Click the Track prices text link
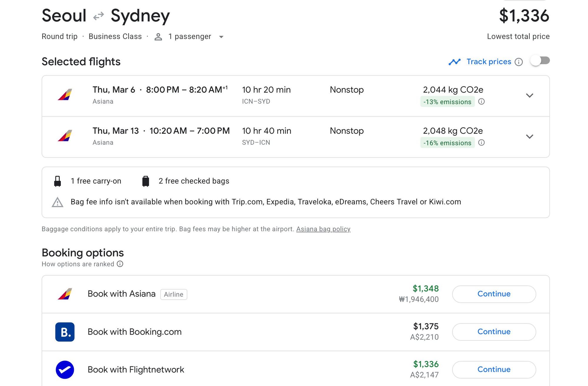The image size is (588, 386). click(x=489, y=62)
